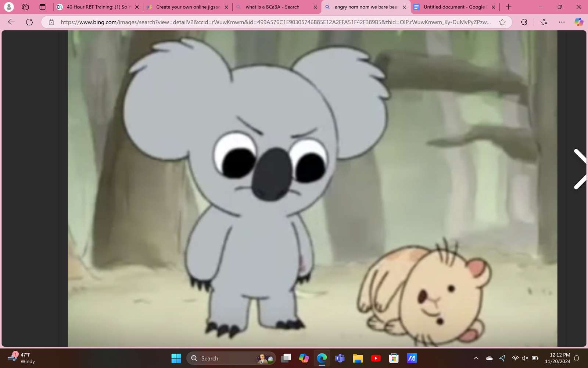Open Task View on the taskbar
This screenshot has height=368, width=588.
point(286,358)
